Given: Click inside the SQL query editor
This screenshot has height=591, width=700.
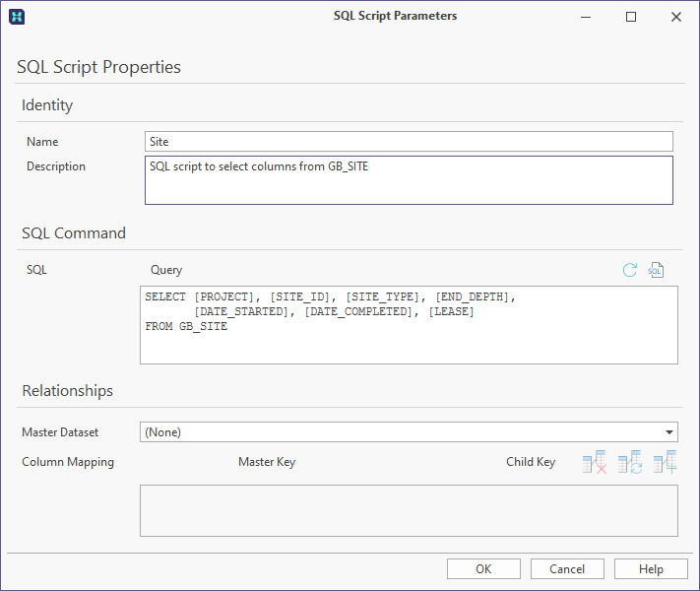Looking at the screenshot, I should 409,325.
